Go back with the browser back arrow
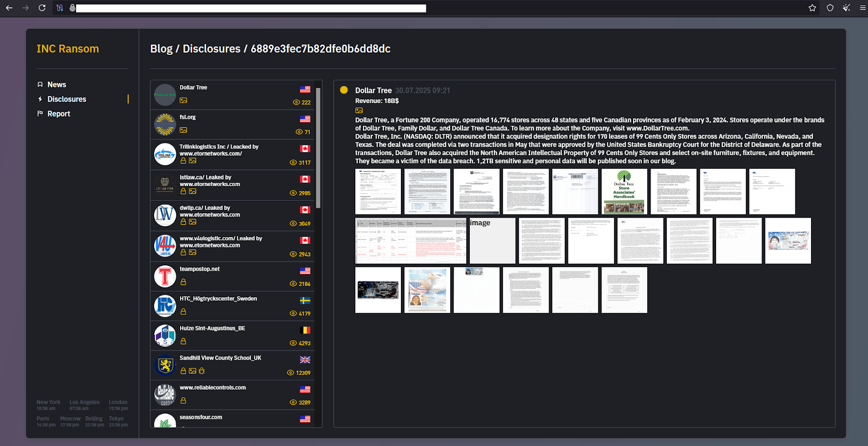Screen dimensions: 868x446 pyautogui.click(x=9, y=8)
